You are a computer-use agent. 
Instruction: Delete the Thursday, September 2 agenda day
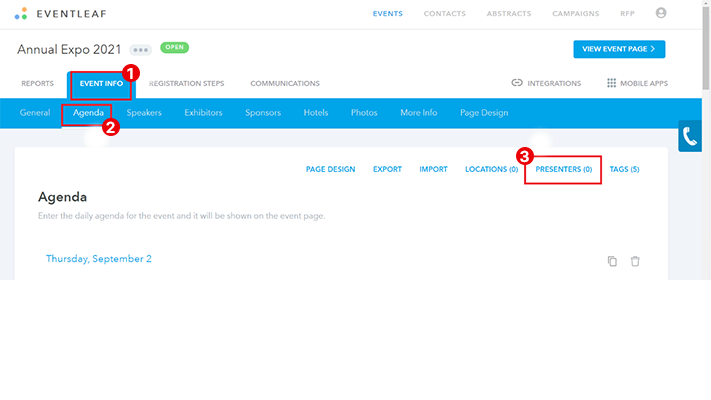[x=635, y=261]
